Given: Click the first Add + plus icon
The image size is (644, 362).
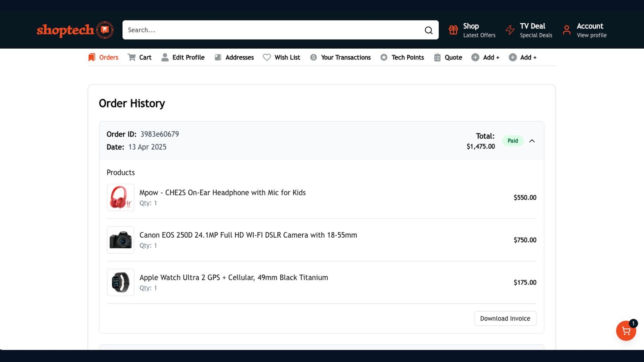Looking at the screenshot, I should click(x=475, y=58).
